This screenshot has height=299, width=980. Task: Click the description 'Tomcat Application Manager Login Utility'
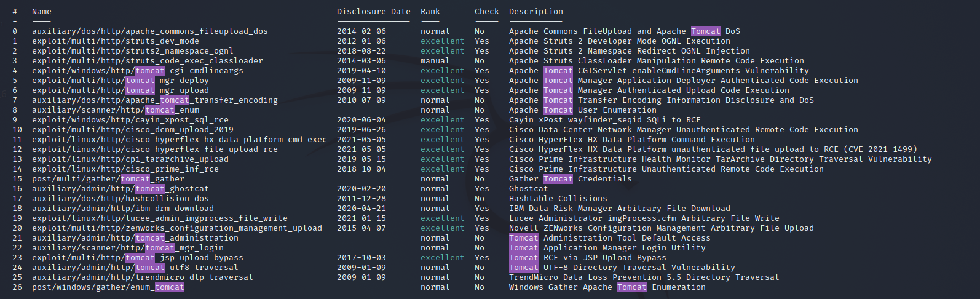pyautogui.click(x=607, y=248)
